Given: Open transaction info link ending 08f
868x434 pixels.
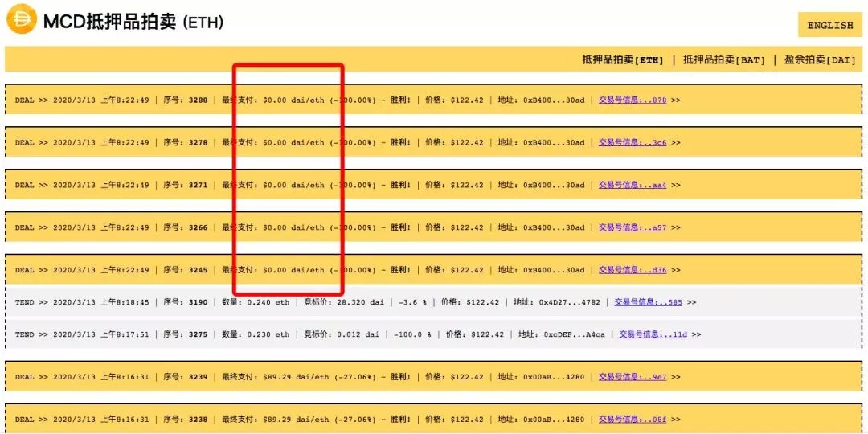Looking at the screenshot, I should coord(633,420).
